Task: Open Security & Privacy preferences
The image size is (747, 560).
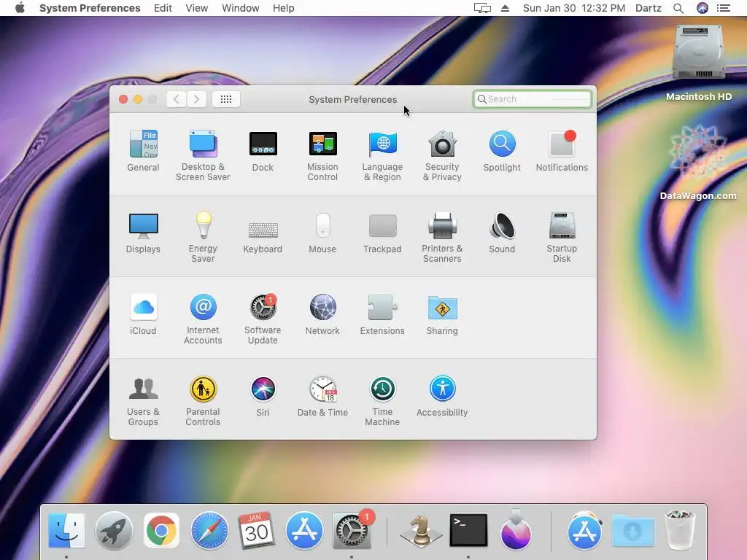Action: [442, 155]
